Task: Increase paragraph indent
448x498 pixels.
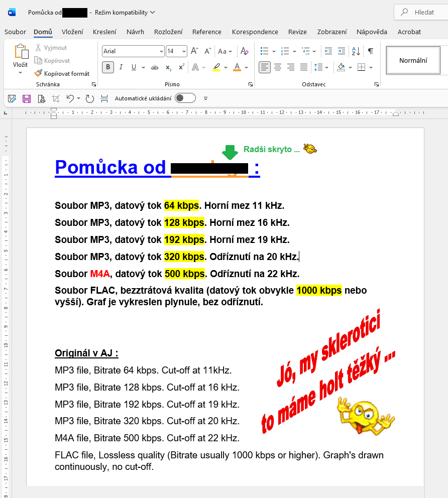Action: point(341,51)
